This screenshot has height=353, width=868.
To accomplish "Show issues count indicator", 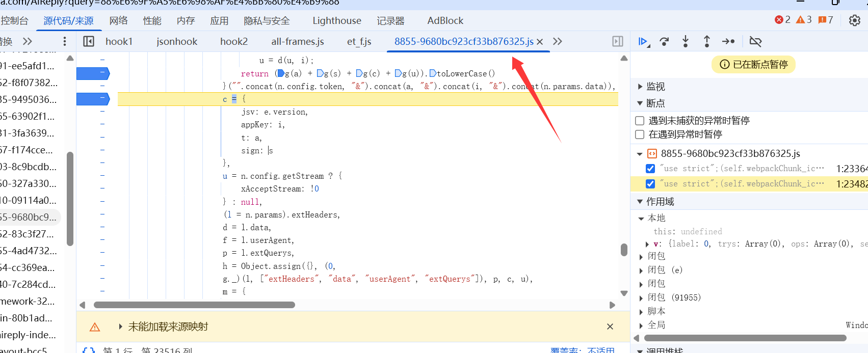I will tap(826, 20).
